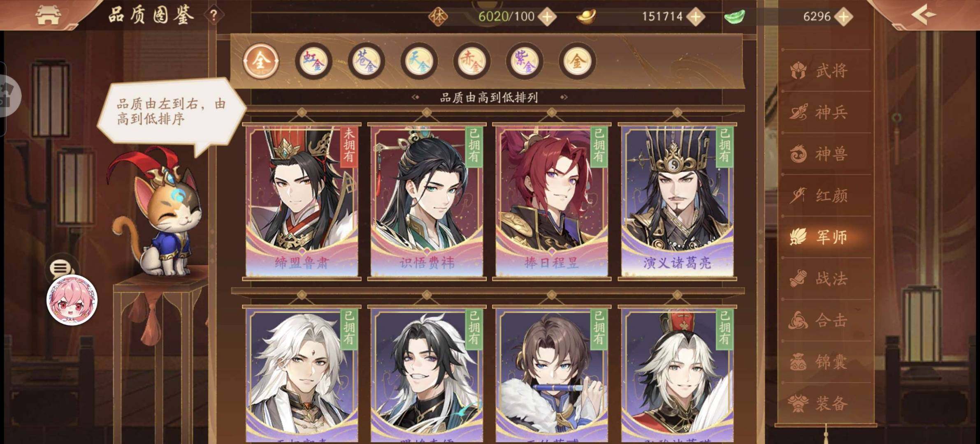
Task: Open the chat bubble icon
Action: coord(61,268)
